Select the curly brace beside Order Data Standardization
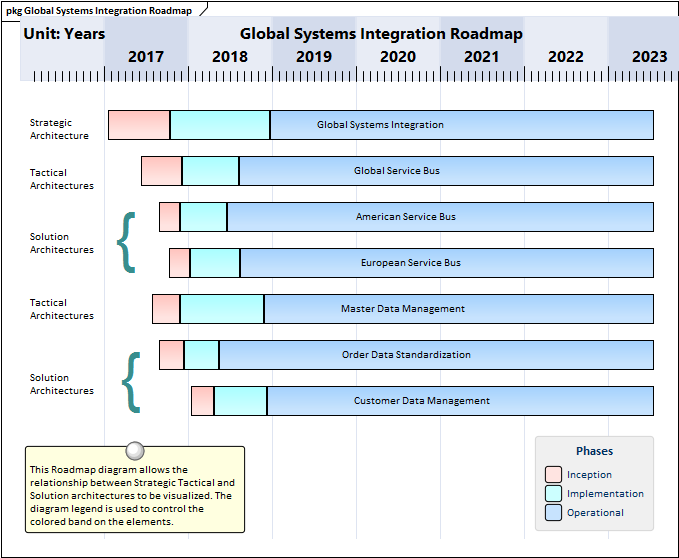Viewport: 679px width, 558px height. point(130,382)
